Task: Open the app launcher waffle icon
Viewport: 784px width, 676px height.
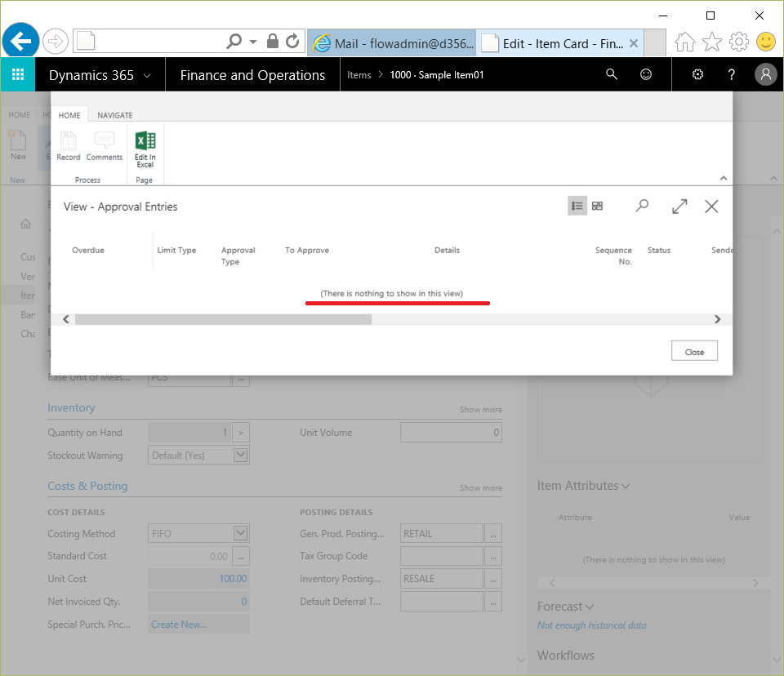Action: click(17, 74)
